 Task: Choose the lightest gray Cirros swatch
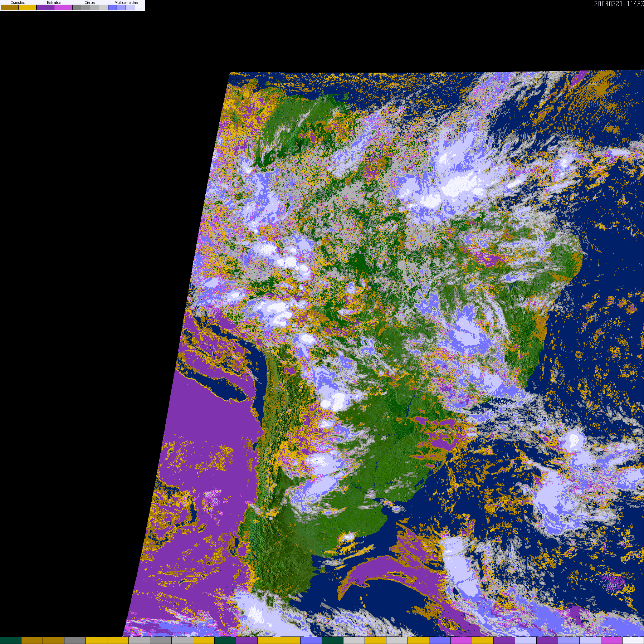pos(103,8)
